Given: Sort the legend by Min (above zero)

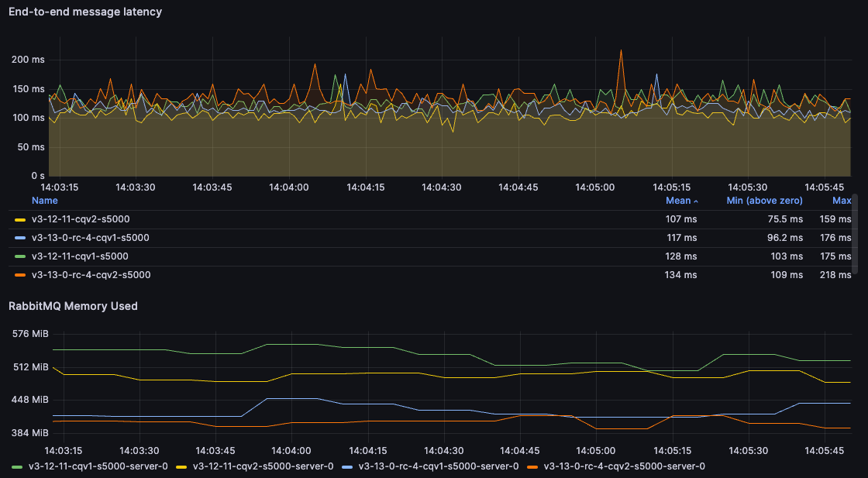Looking at the screenshot, I should (x=764, y=200).
